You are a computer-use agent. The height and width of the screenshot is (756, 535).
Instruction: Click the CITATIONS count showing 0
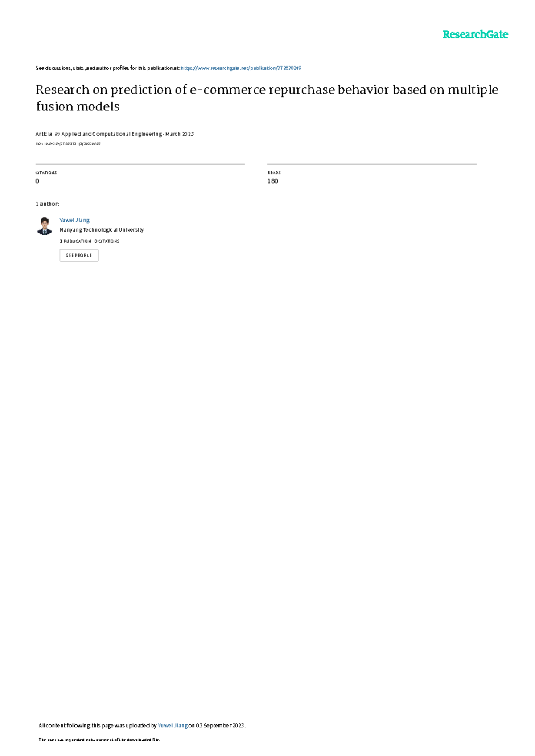[37, 181]
